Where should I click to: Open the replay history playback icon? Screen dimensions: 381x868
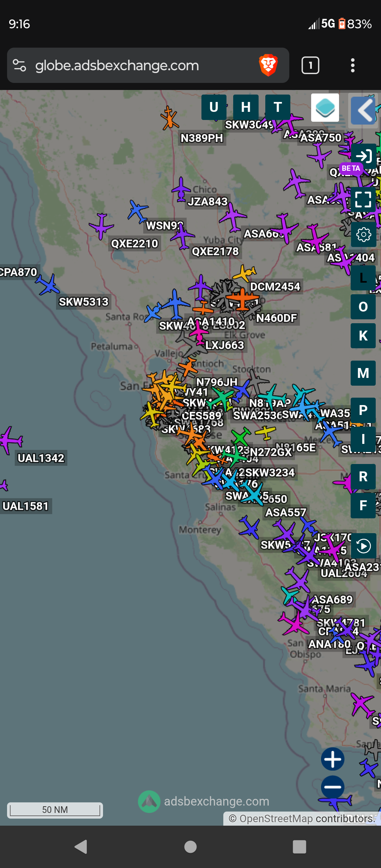[363, 546]
